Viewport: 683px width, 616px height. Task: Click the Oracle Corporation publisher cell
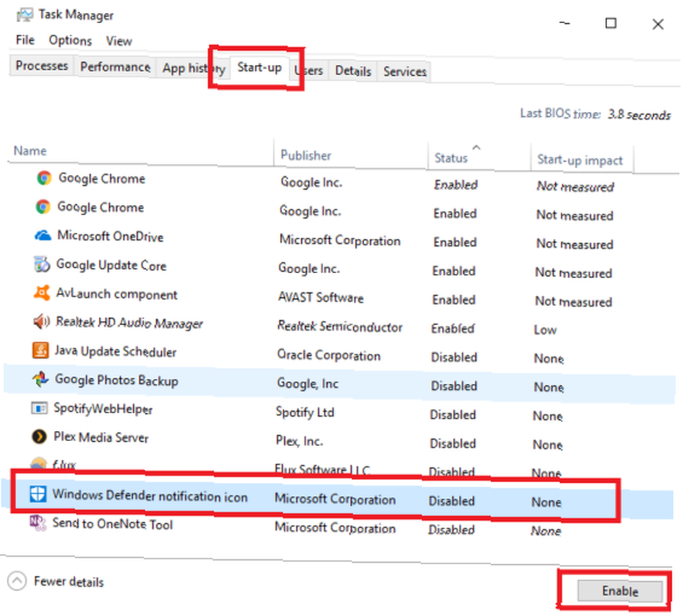[x=329, y=355]
